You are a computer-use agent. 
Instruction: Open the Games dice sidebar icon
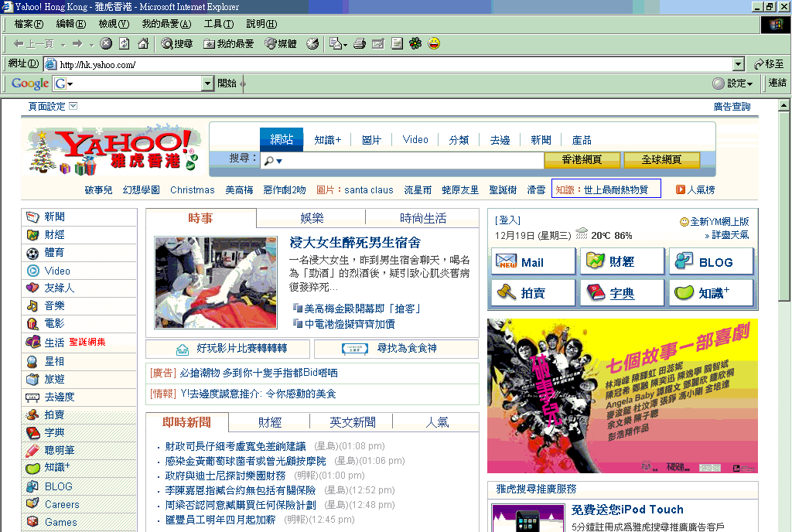point(32,521)
